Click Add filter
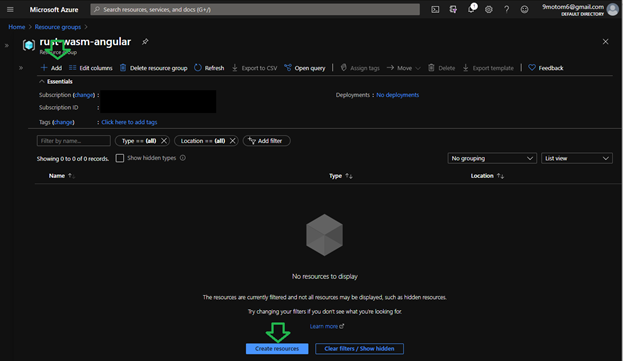This screenshot has height=361, width=623. [x=266, y=141]
